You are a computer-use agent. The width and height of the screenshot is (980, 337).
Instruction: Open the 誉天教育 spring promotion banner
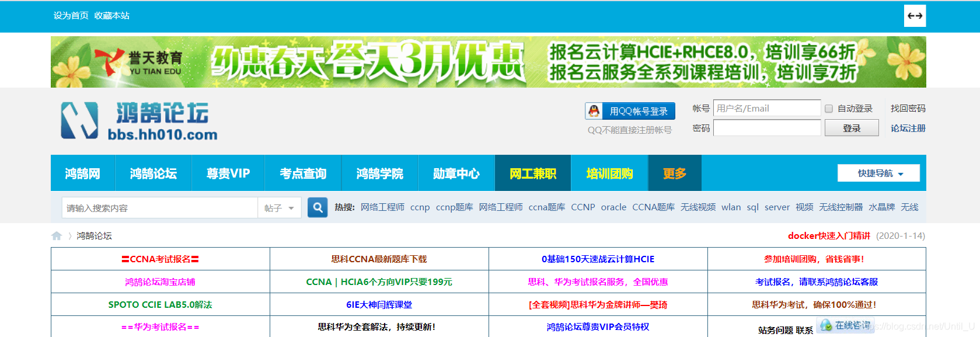488,62
